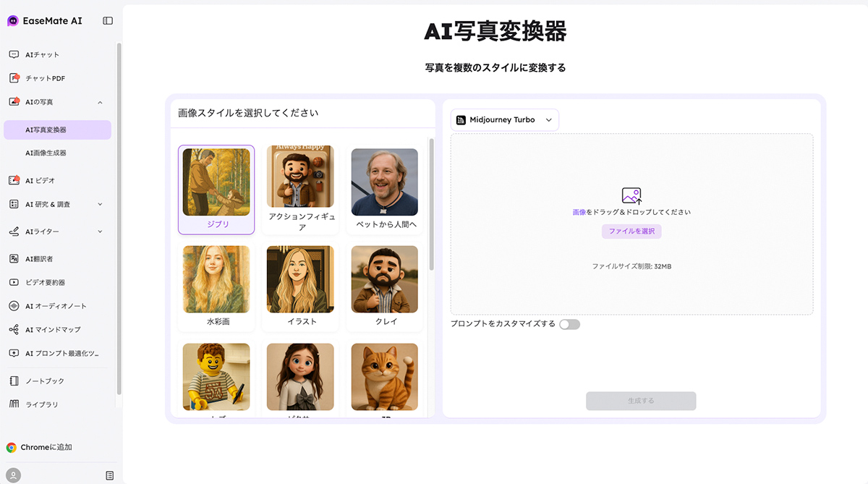Viewport: 868px width, 484px height.
Task: Enable プロンプトをカスタマイズする switch
Action: click(569, 324)
